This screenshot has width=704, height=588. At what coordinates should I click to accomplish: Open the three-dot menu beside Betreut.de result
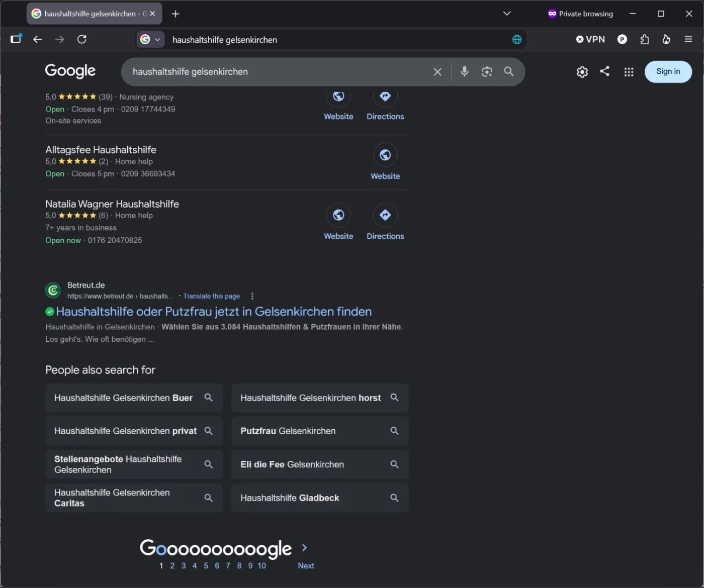click(252, 296)
